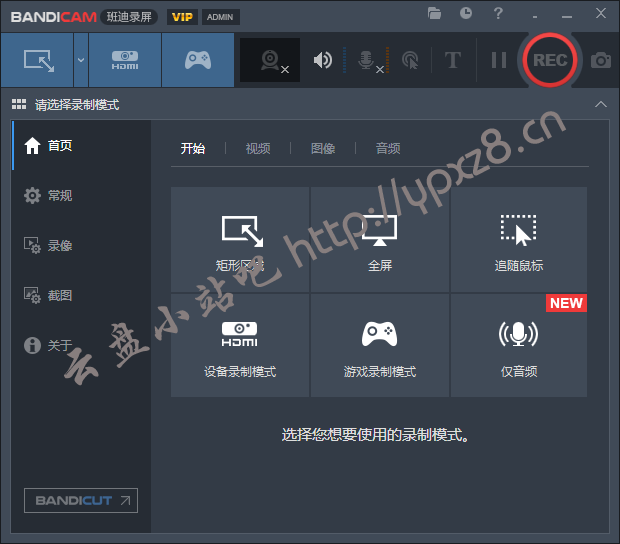Choose the 追随鼠标 recording tile
Screen dimensions: 620x544
tap(519, 240)
